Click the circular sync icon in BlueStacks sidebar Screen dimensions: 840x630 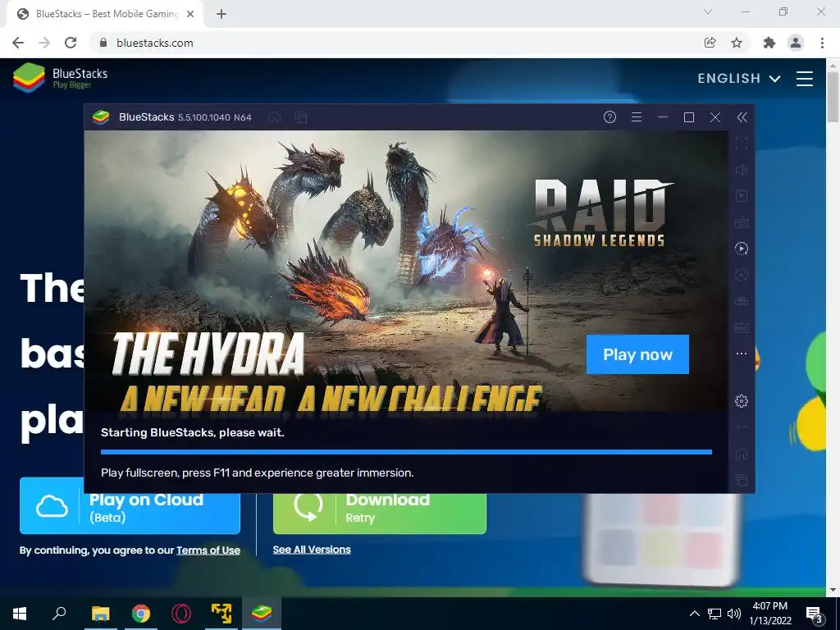tap(742, 275)
